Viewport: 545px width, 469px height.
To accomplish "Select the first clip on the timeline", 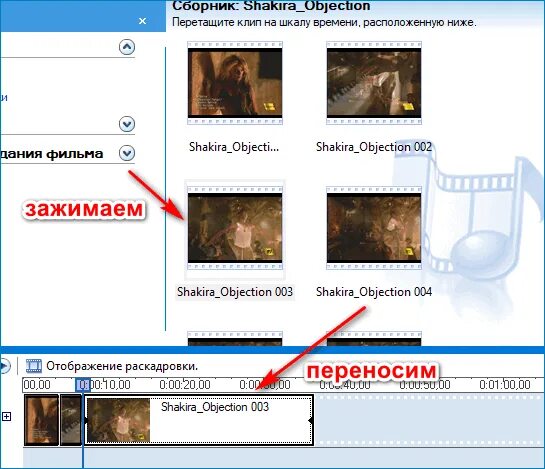I will click(x=41, y=420).
